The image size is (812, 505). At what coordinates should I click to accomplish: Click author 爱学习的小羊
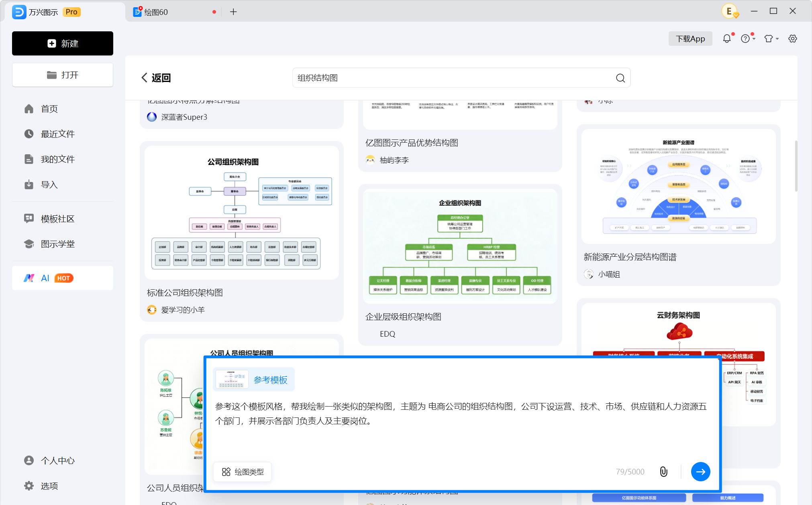point(183,310)
